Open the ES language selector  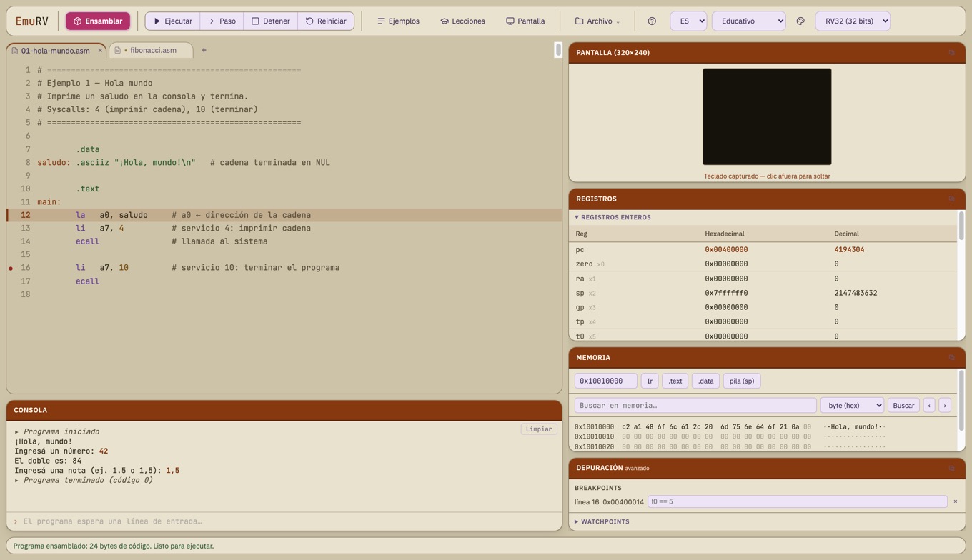pyautogui.click(x=688, y=21)
